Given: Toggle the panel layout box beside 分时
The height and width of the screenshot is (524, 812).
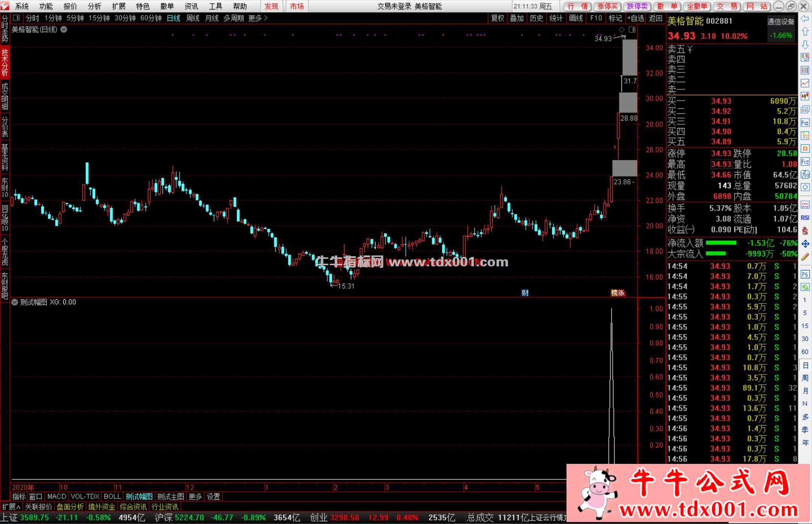Looking at the screenshot, I should pos(16,18).
